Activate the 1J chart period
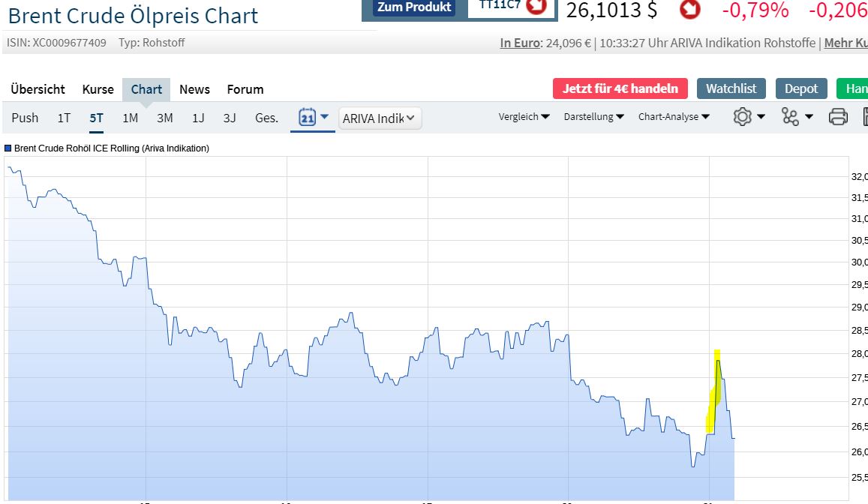868x504 pixels. (198, 118)
